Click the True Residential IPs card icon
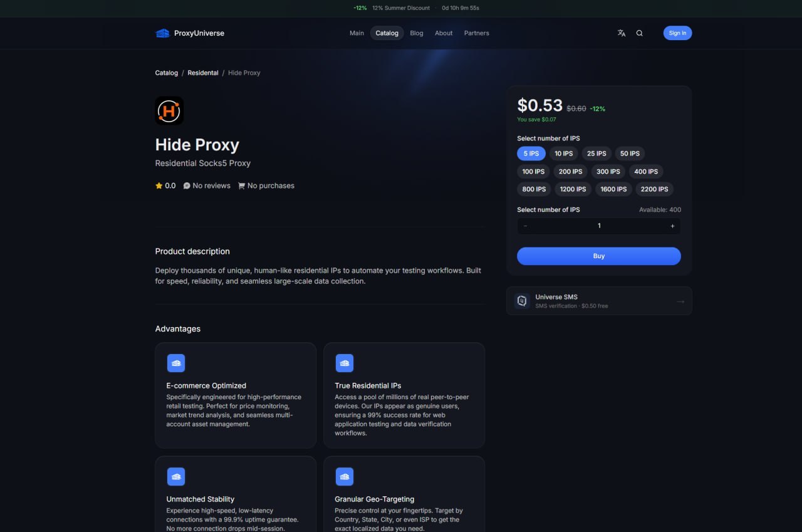The width and height of the screenshot is (802, 532). 345,363
